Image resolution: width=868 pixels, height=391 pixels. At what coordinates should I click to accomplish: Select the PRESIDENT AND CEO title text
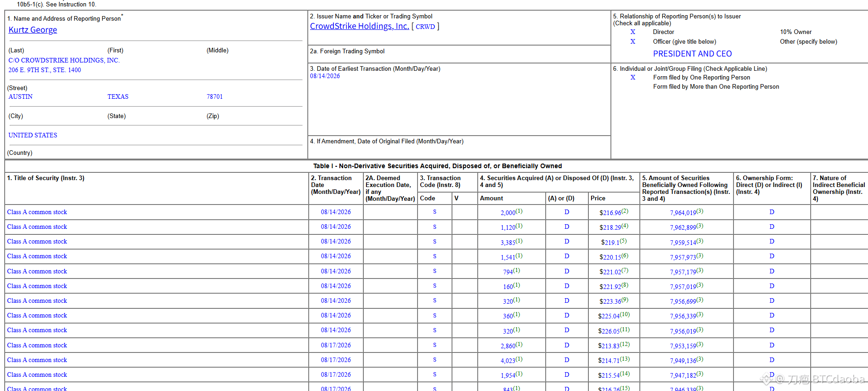693,54
